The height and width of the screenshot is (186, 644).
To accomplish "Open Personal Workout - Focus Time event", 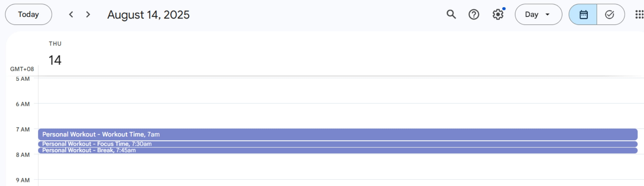I will (x=338, y=144).
